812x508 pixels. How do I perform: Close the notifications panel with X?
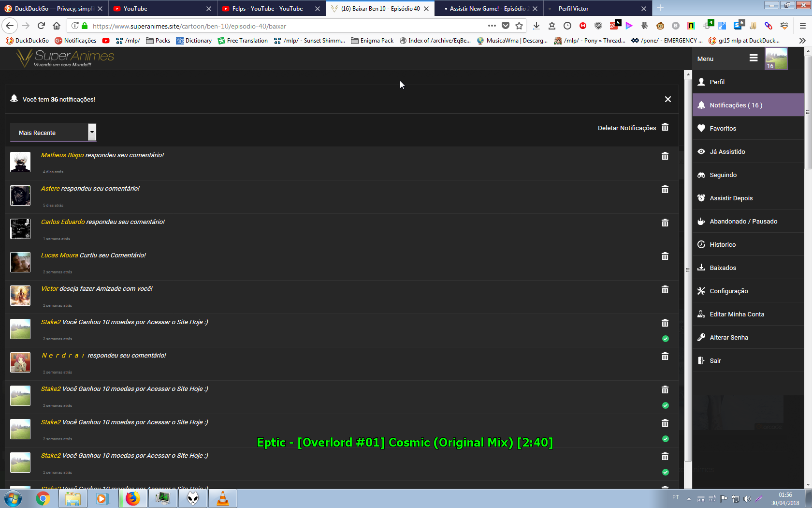tap(667, 99)
